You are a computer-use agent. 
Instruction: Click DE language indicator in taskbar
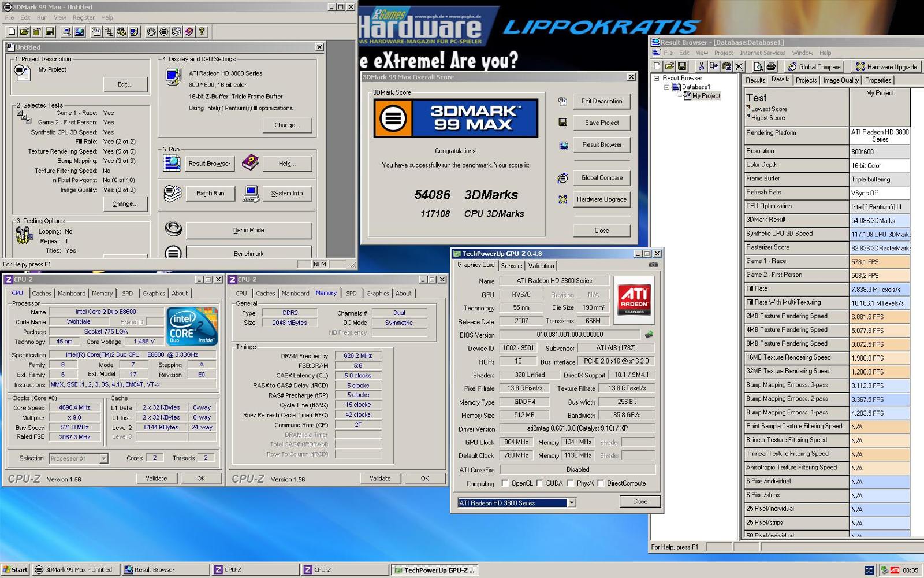pyautogui.click(x=869, y=570)
